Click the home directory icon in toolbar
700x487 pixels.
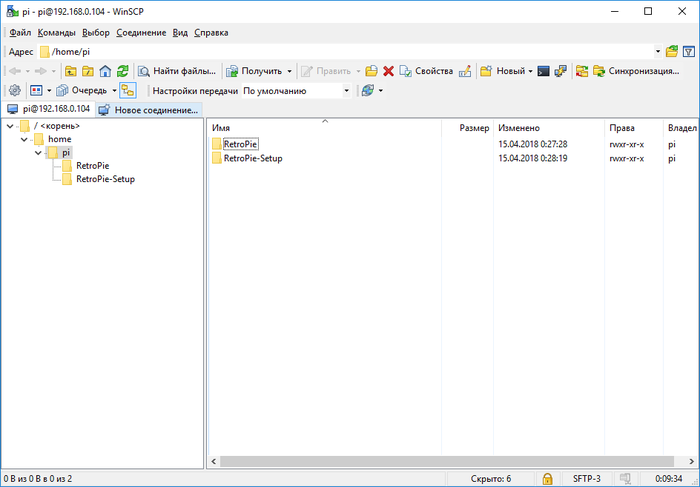pos(105,71)
